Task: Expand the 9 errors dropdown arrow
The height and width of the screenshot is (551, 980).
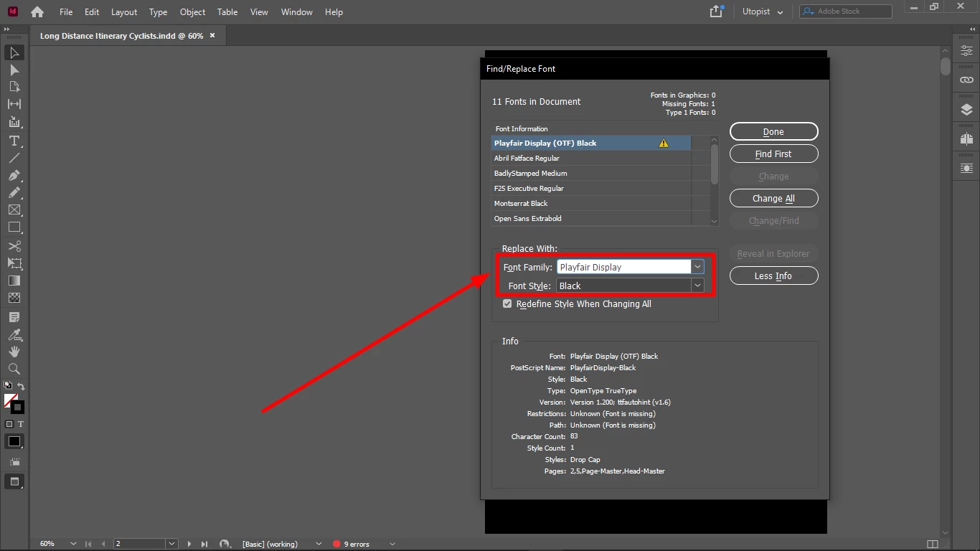Action: point(392,544)
